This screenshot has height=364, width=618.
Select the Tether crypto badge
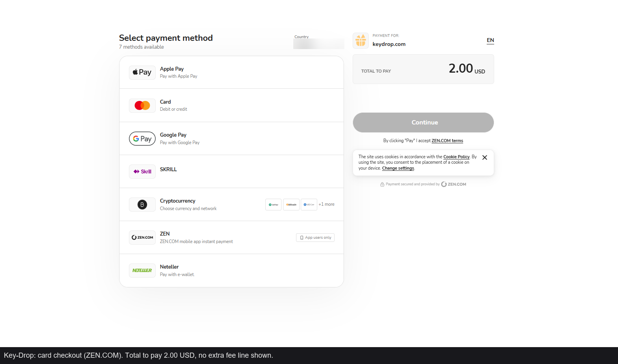274,205
